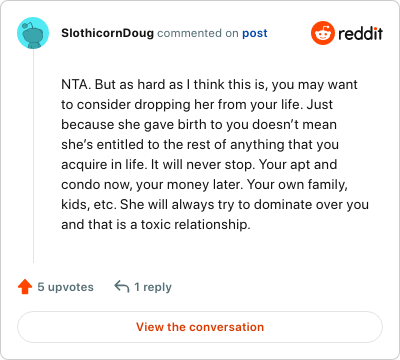Click the line starting "because she gave birth"

pos(199,124)
